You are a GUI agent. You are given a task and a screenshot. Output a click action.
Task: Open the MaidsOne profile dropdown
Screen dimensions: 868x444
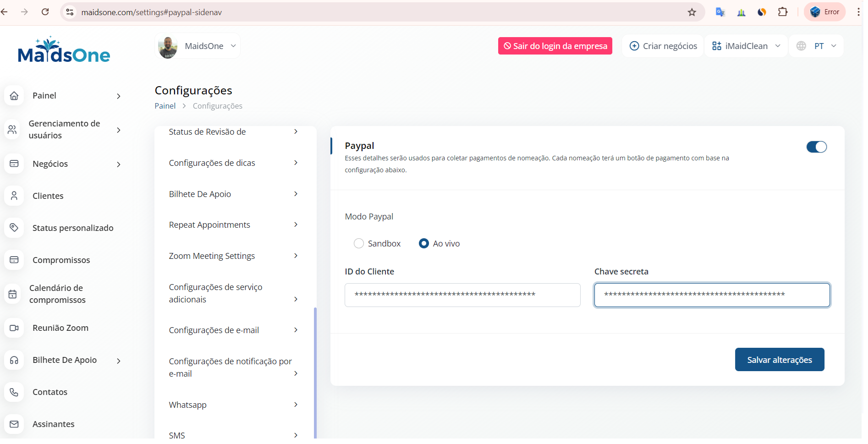(x=198, y=46)
